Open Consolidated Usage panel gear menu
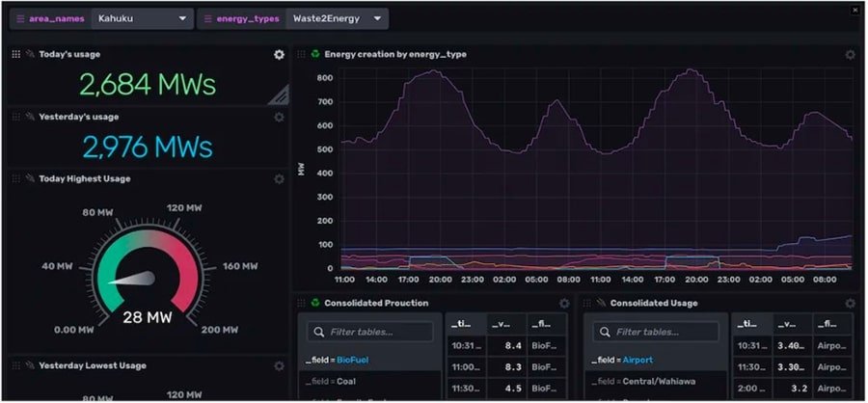Viewport: 868px width, 403px height. click(x=850, y=303)
